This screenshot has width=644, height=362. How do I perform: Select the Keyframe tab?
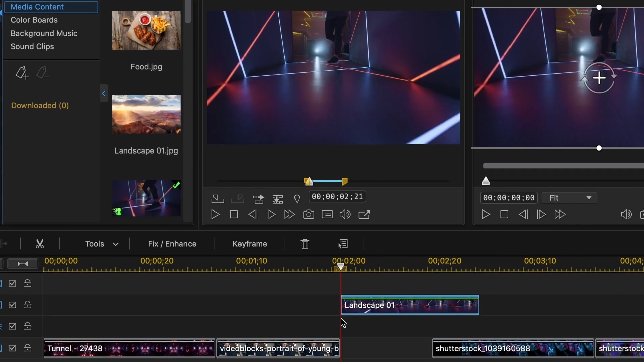coord(250,244)
